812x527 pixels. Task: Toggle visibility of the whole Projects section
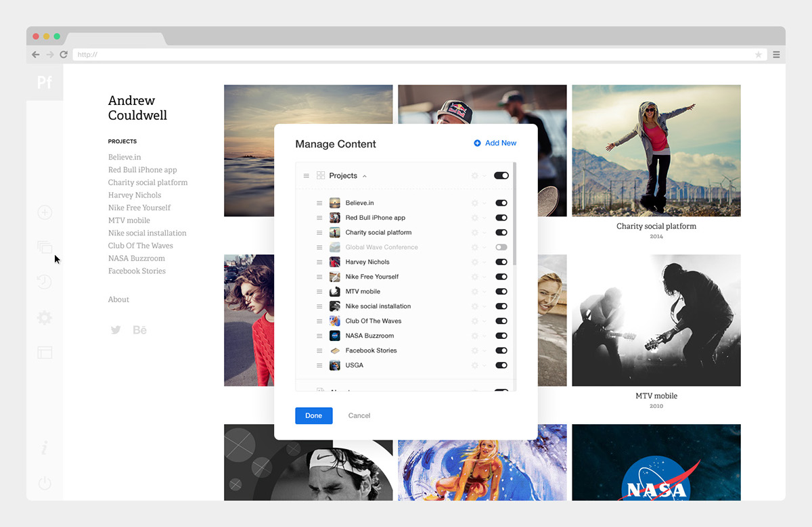click(x=501, y=176)
